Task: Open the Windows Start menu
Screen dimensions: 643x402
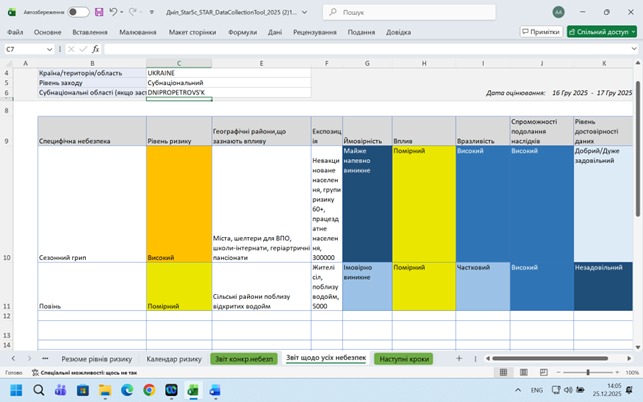Action: click(14, 390)
